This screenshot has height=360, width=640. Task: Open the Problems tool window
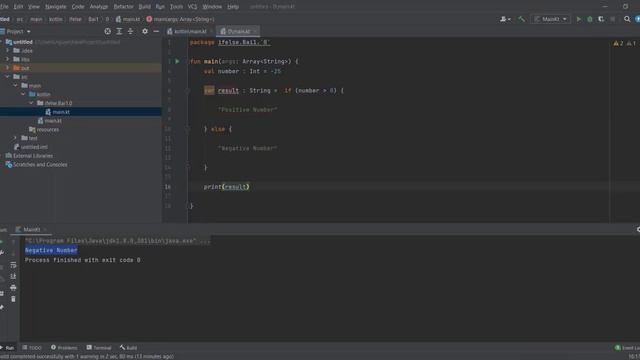(64, 348)
